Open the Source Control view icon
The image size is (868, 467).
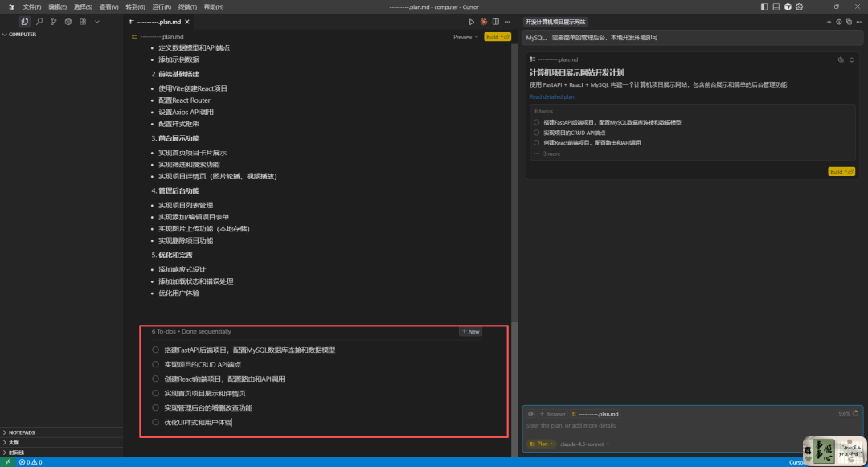pyautogui.click(x=54, y=22)
